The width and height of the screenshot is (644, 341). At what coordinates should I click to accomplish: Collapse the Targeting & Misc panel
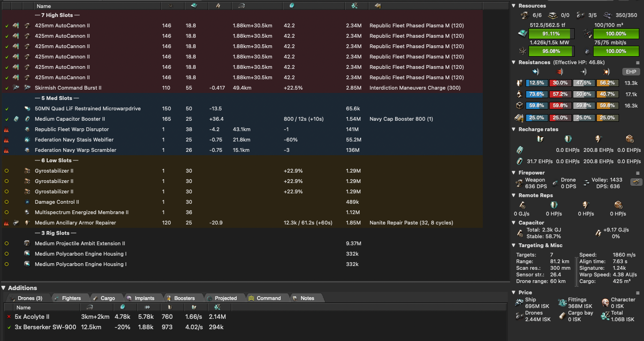click(x=514, y=245)
